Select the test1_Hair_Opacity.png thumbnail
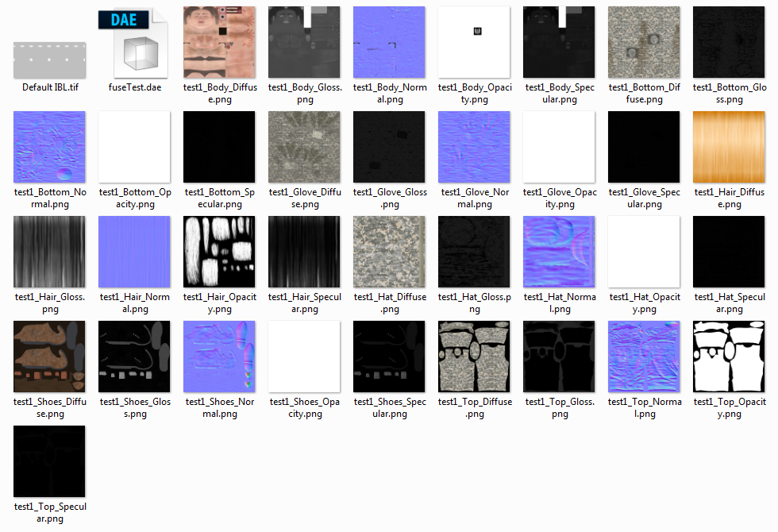This screenshot has height=532, width=778. click(x=219, y=252)
